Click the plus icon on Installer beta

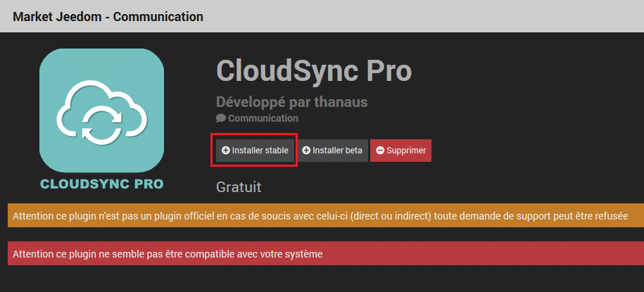coord(306,151)
